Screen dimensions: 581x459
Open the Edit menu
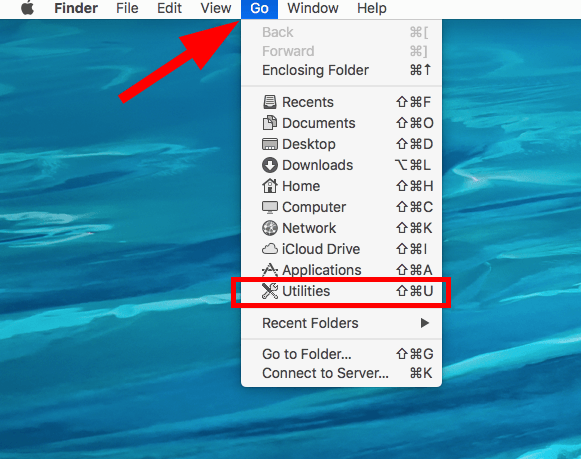169,8
